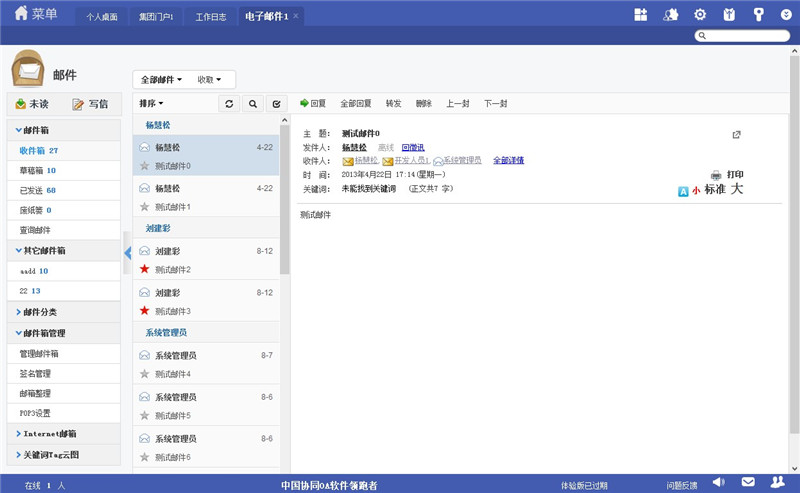Toggle star for 测试邮件6

click(144, 457)
